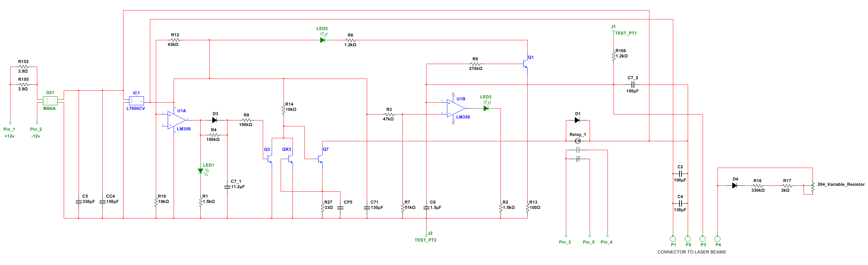
Task: Click the green LED1 diode symbol
Action: coord(203,171)
